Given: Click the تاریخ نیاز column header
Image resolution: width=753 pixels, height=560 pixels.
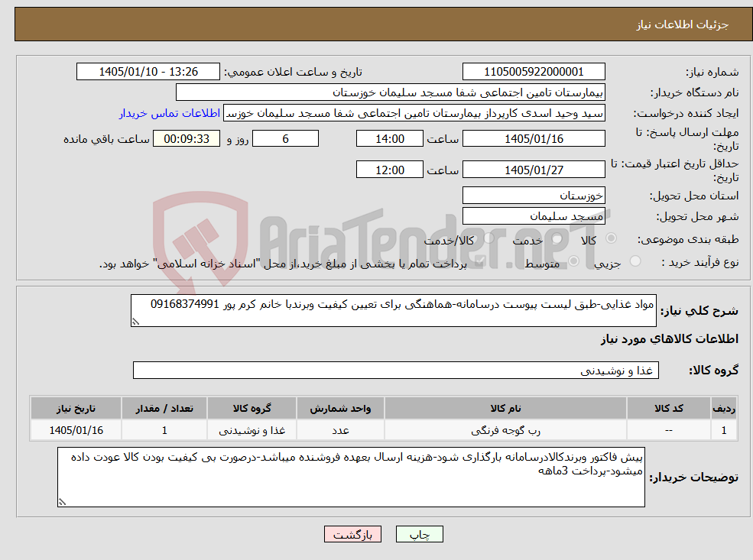Looking at the screenshot, I should tap(76, 409).
